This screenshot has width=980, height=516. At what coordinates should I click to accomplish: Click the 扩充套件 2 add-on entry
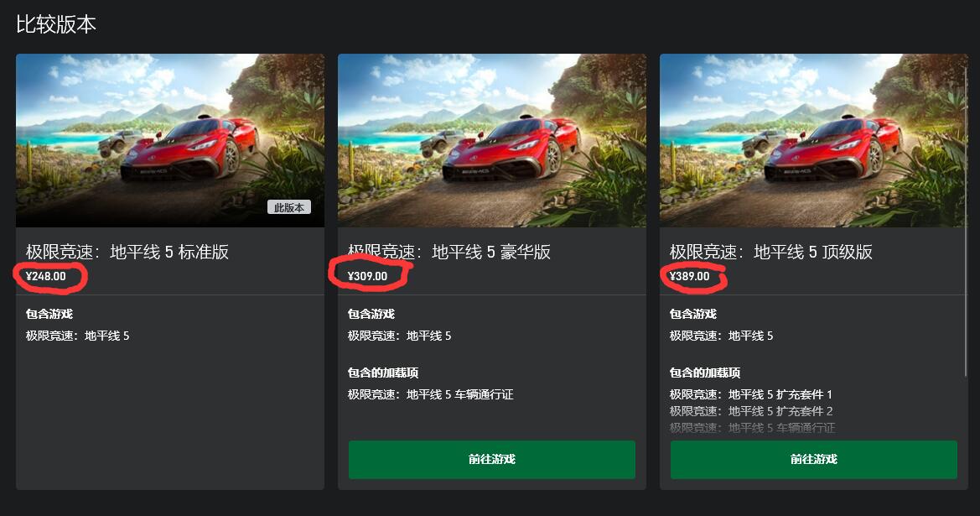[750, 412]
